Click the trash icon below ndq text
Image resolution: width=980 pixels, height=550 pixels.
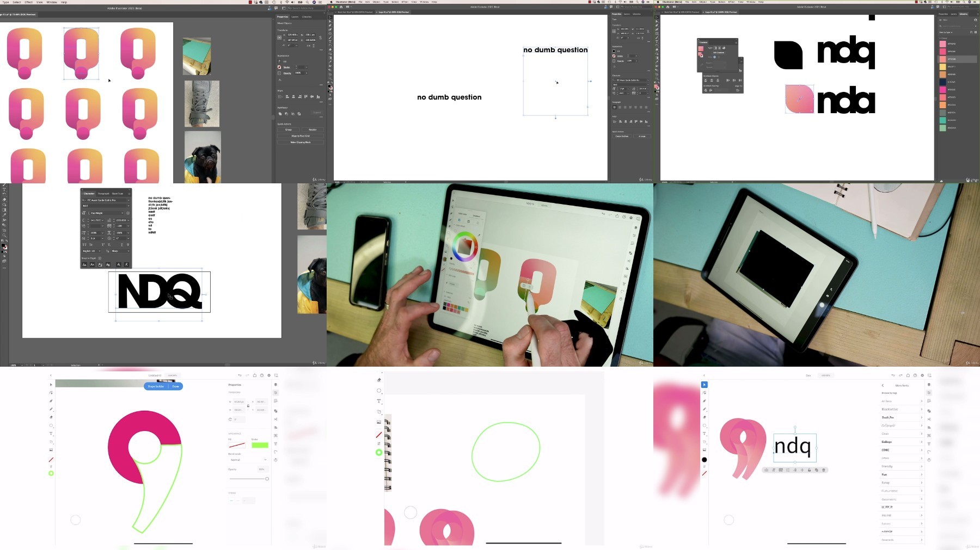click(823, 470)
